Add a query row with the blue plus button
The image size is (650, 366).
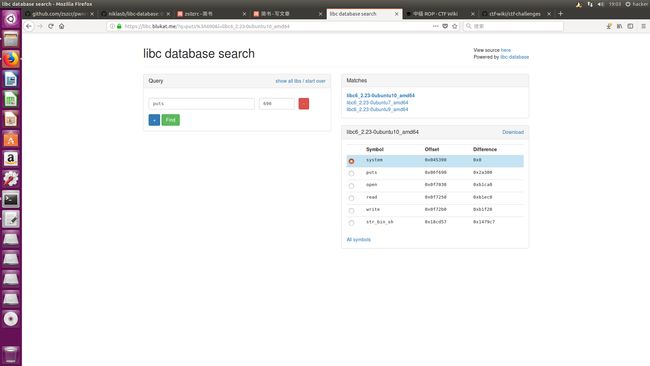click(154, 120)
